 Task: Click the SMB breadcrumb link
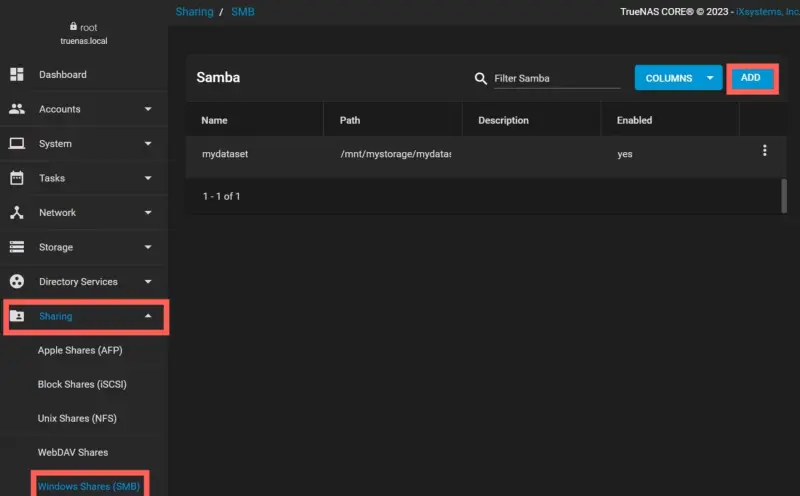[x=243, y=12]
